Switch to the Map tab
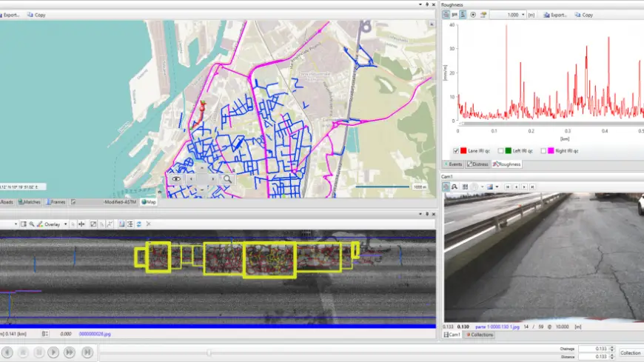 pos(149,202)
